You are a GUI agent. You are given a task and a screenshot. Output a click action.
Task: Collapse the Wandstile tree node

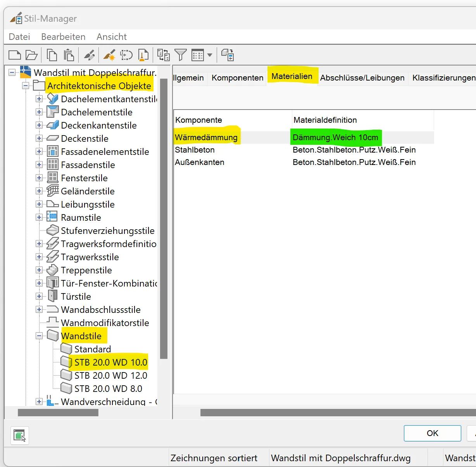pyautogui.click(x=39, y=336)
